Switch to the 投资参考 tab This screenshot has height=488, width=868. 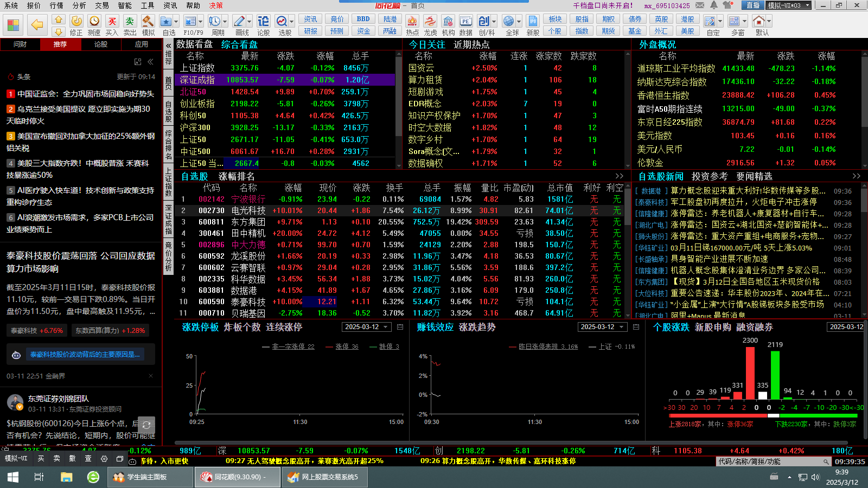(x=710, y=176)
